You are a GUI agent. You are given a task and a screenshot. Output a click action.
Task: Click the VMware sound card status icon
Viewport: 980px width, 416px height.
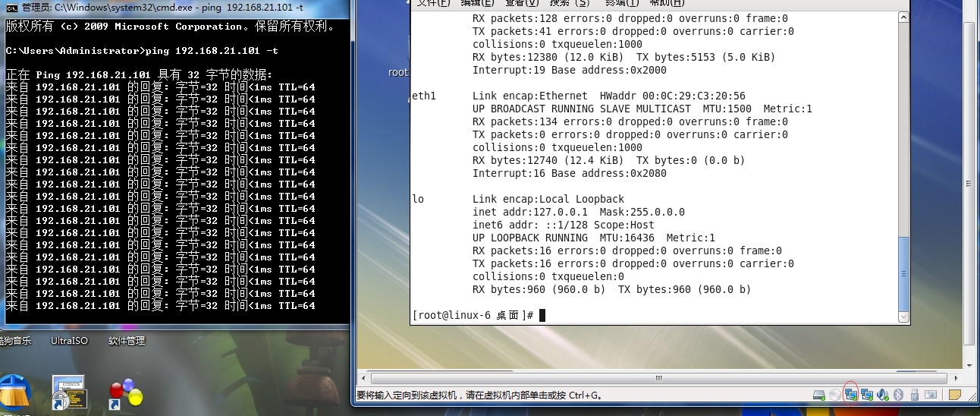[883, 395]
